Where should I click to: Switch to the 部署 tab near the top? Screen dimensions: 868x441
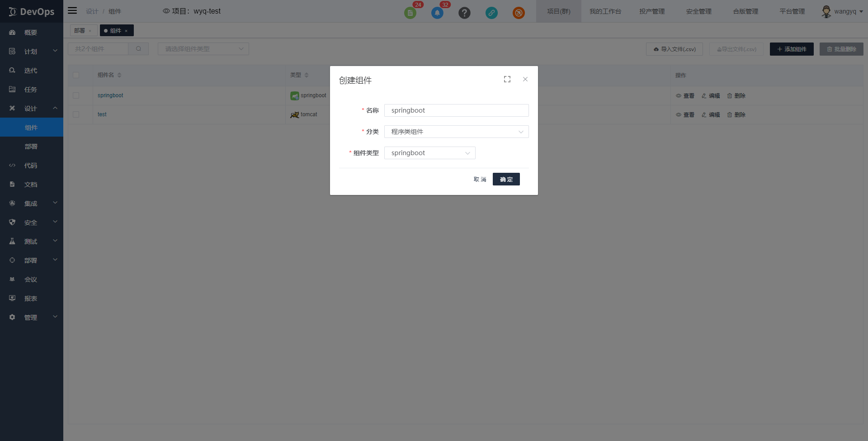(80, 30)
